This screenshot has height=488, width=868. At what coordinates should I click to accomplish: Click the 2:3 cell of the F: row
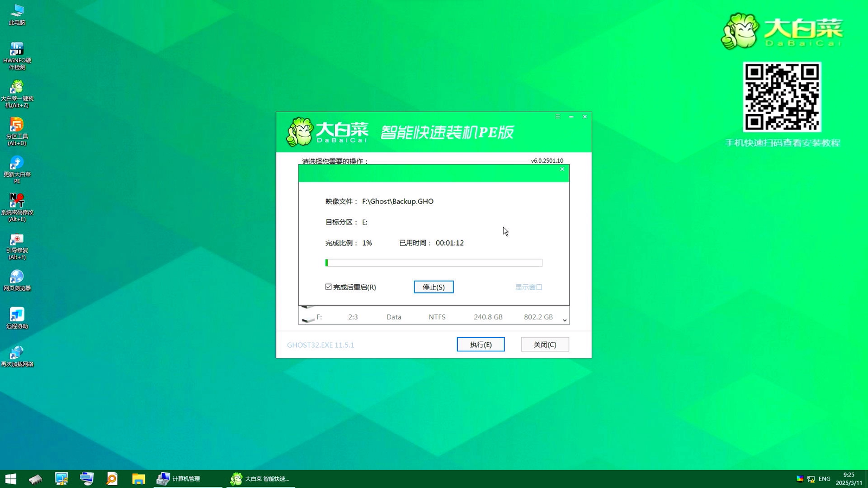point(353,317)
